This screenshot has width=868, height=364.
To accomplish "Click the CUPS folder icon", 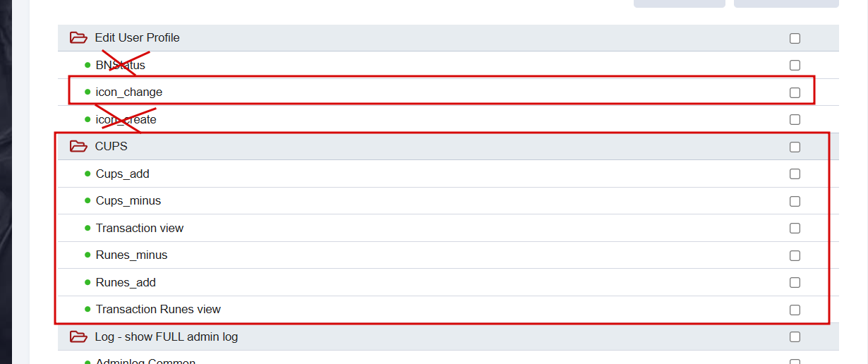I will click(78, 147).
